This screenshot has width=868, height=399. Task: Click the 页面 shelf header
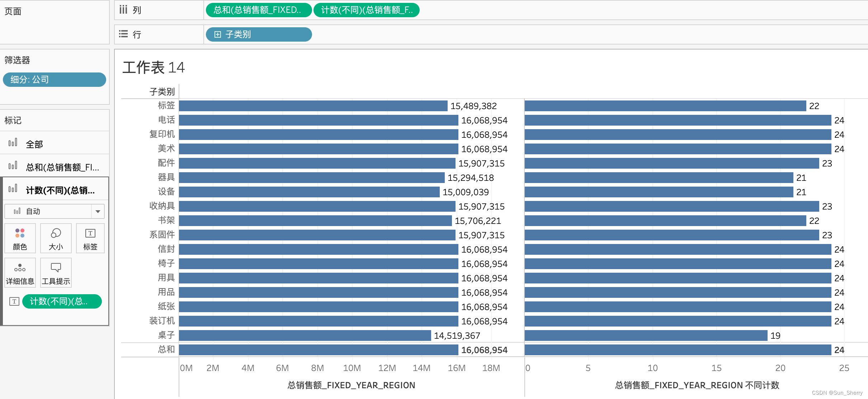(13, 11)
